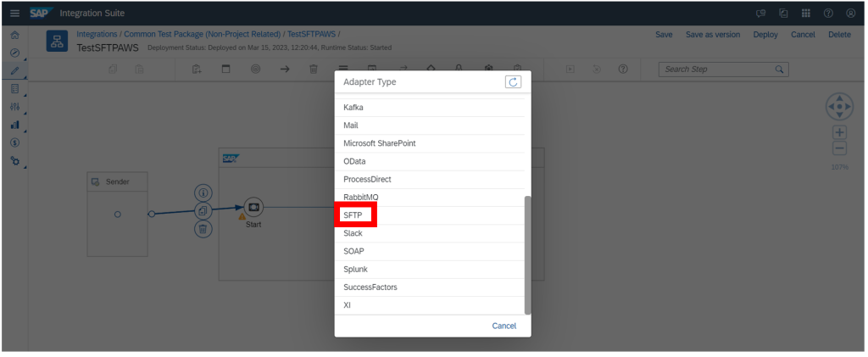This screenshot has height=357, width=868.
Task: Zoom in the canvas with plus
Action: [840, 133]
